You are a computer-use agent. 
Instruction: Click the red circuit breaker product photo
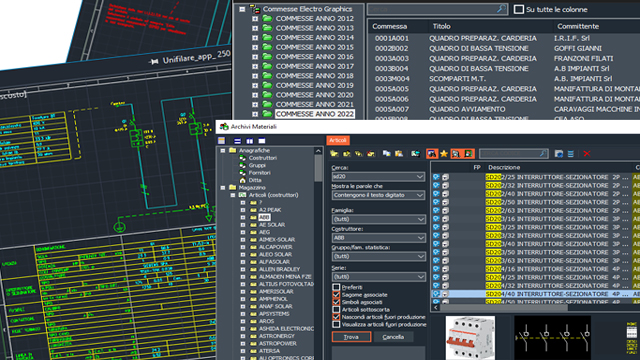(470, 338)
